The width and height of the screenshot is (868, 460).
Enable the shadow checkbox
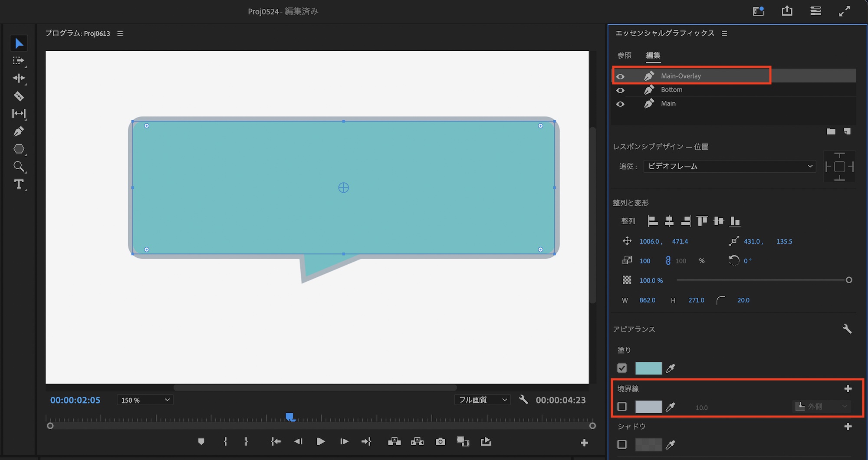point(622,444)
